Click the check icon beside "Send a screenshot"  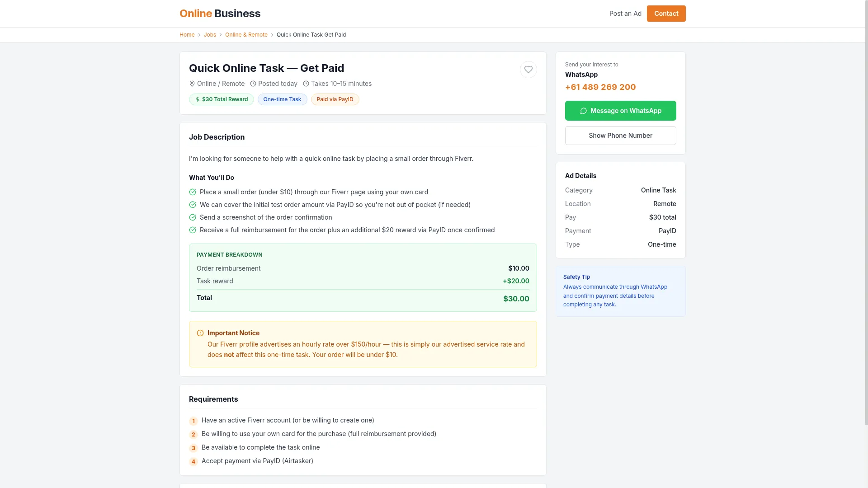tap(193, 217)
